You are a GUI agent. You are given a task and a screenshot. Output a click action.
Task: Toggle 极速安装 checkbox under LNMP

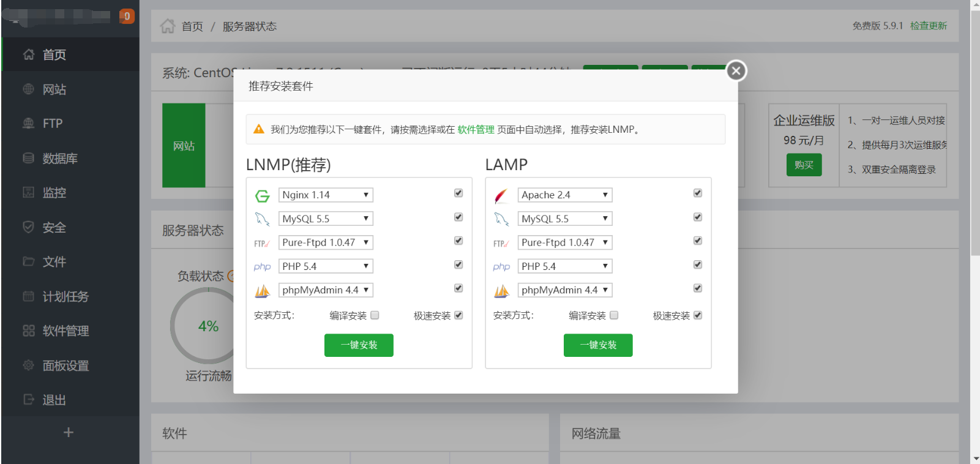(x=458, y=315)
